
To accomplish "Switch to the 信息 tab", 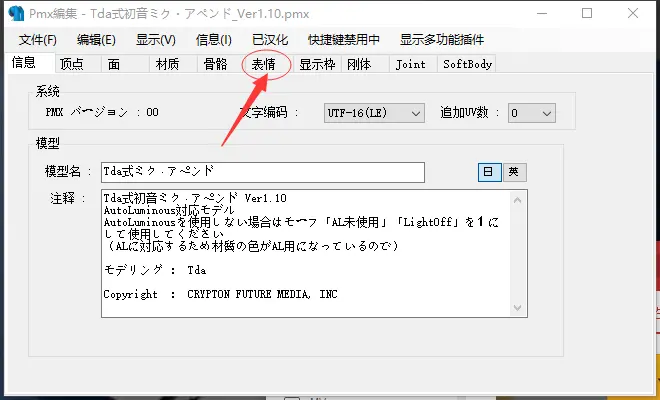I will [29, 63].
